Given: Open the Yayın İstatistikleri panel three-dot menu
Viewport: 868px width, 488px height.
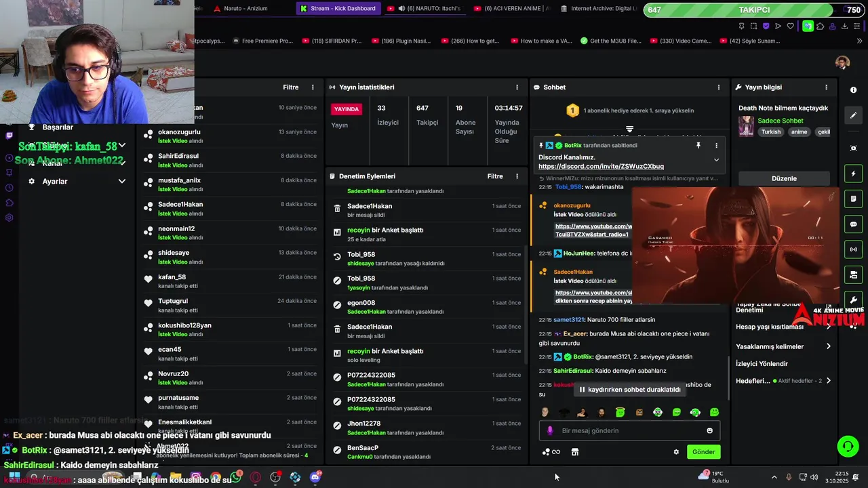Looking at the screenshot, I should 517,87.
